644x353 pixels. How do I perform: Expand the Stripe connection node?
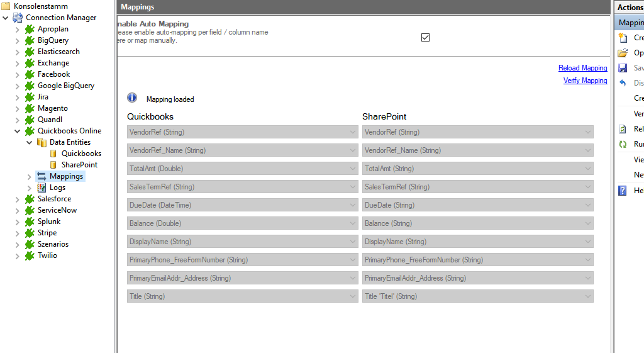click(x=17, y=233)
